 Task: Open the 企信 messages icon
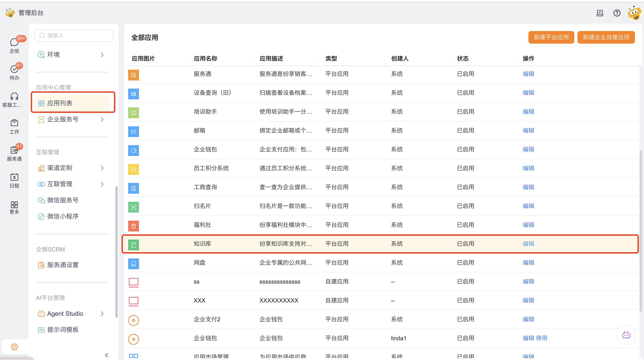(x=14, y=45)
